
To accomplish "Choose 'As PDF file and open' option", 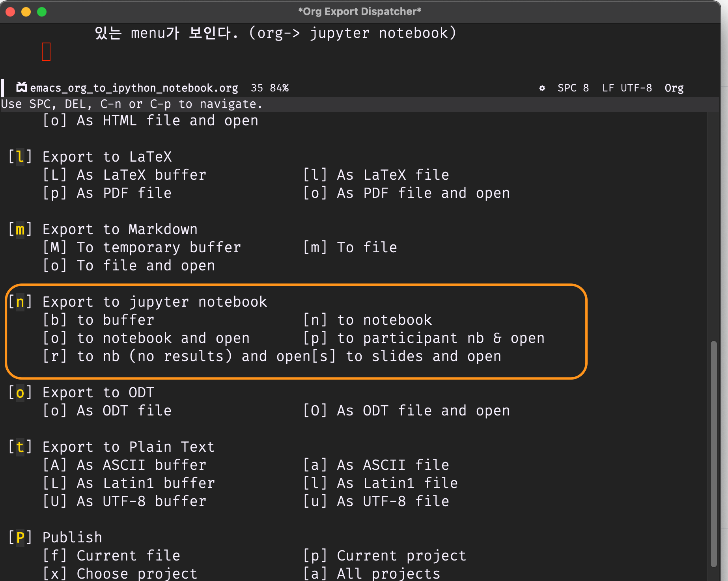I will click(407, 193).
